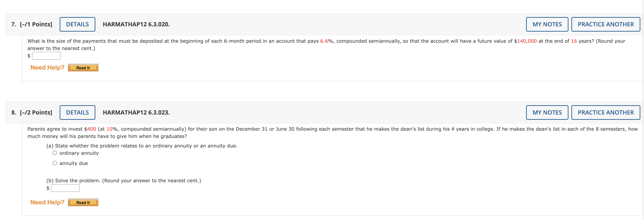Open Need Help for question 8

point(47,202)
